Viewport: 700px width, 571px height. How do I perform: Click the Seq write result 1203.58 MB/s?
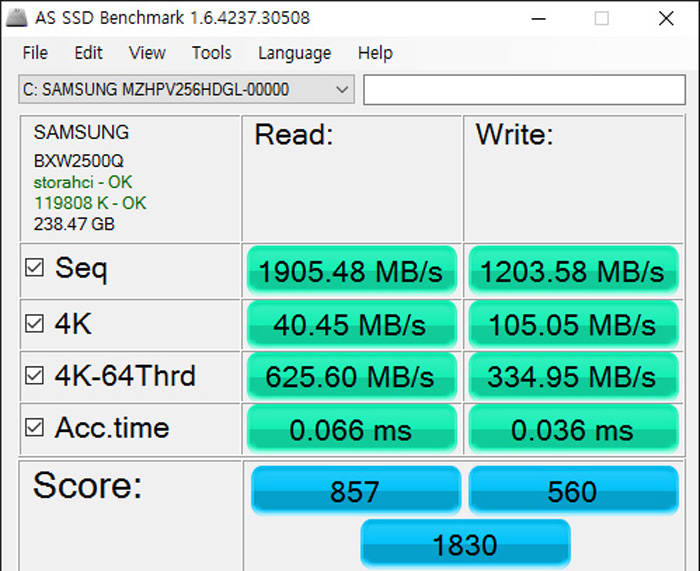[x=574, y=271]
